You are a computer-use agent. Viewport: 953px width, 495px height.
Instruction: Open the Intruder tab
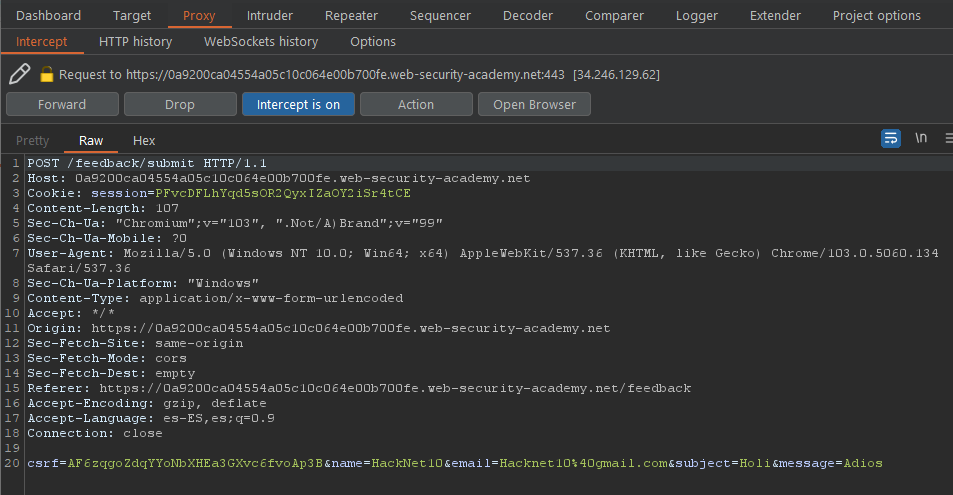tap(270, 16)
